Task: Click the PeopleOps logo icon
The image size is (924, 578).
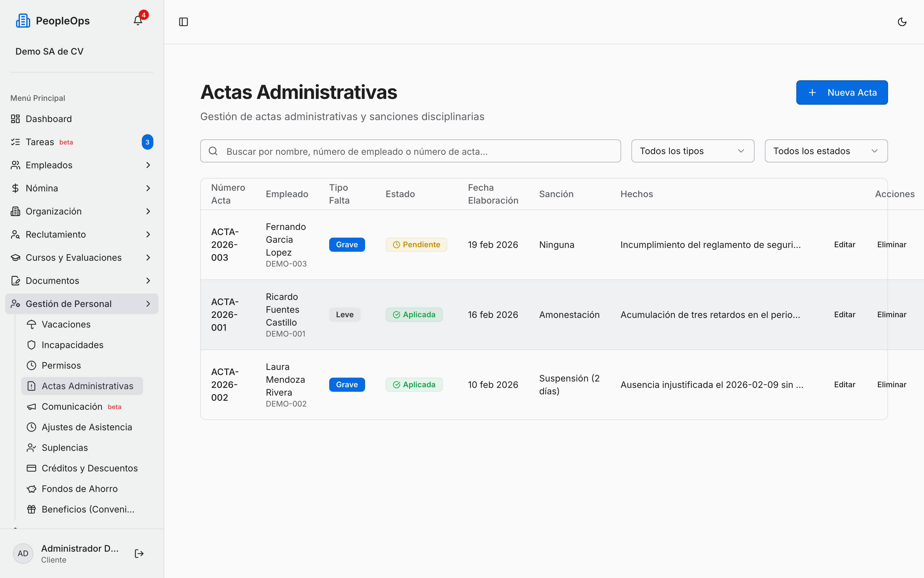Action: [23, 21]
